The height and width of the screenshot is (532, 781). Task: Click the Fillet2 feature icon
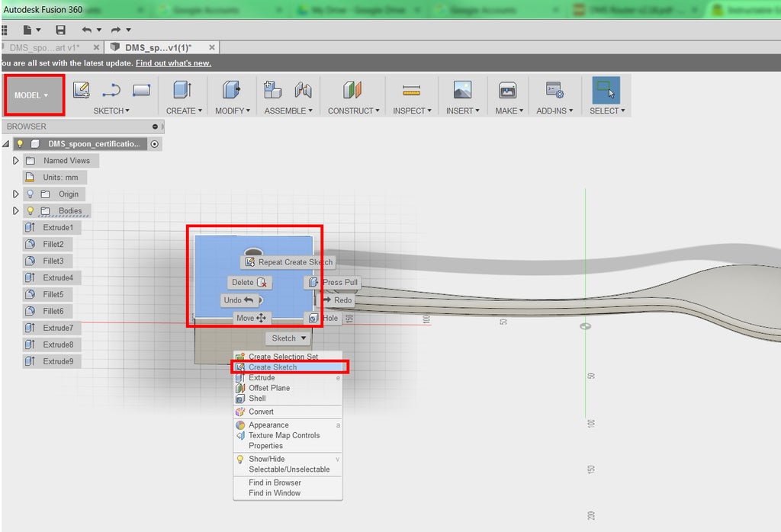click(30, 245)
